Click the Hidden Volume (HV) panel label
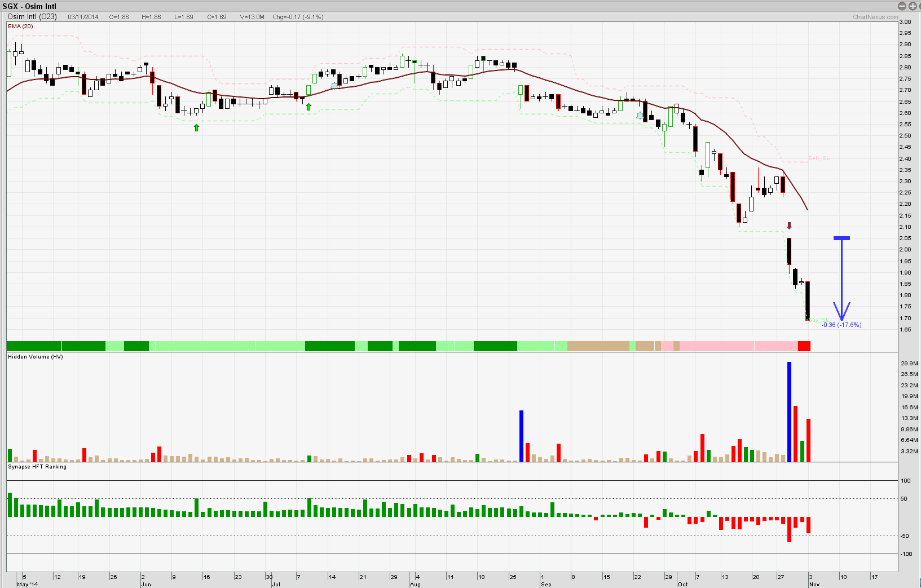The width and height of the screenshot is (921, 588). (36, 357)
